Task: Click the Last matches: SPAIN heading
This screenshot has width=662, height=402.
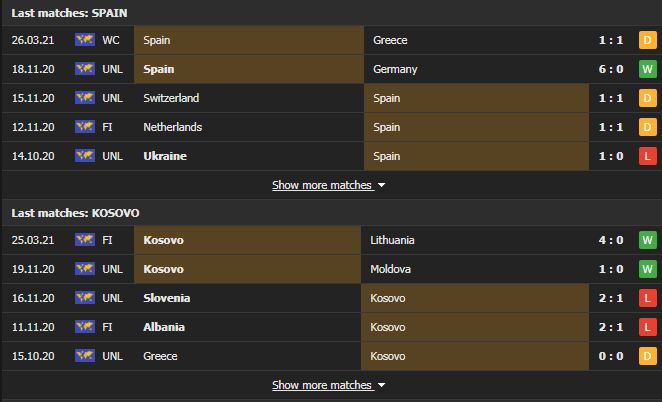Action: coord(69,13)
